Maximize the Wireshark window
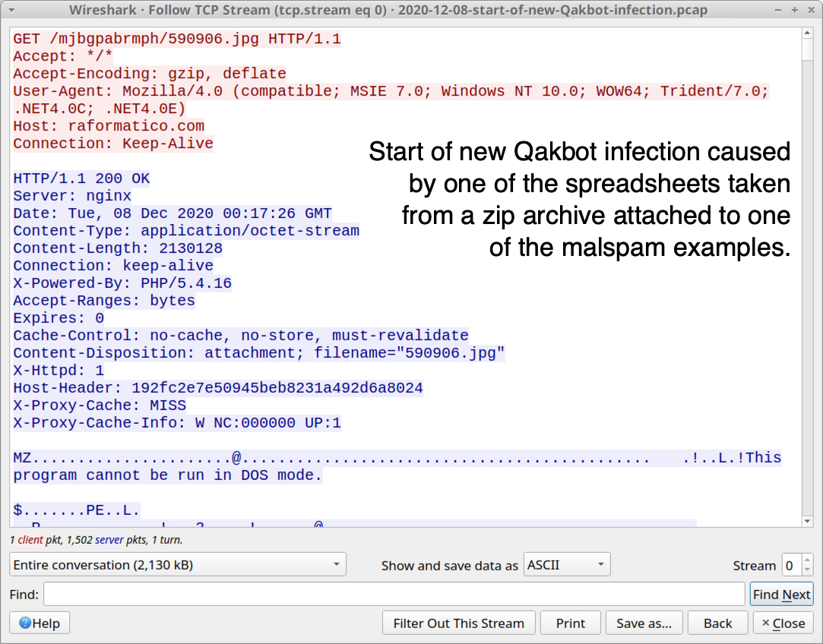The height and width of the screenshot is (644, 823). click(x=795, y=10)
